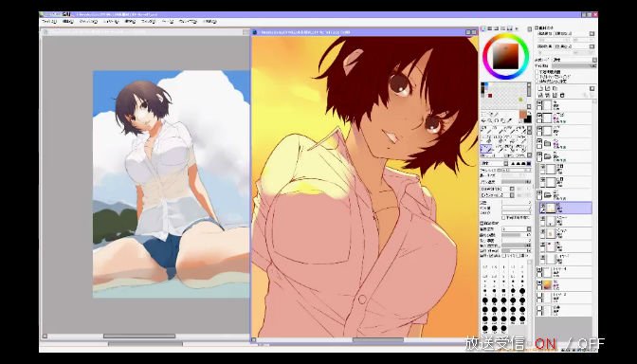Screen dimensions: 637x364
Task: Select the move tool
Action: pos(483,120)
